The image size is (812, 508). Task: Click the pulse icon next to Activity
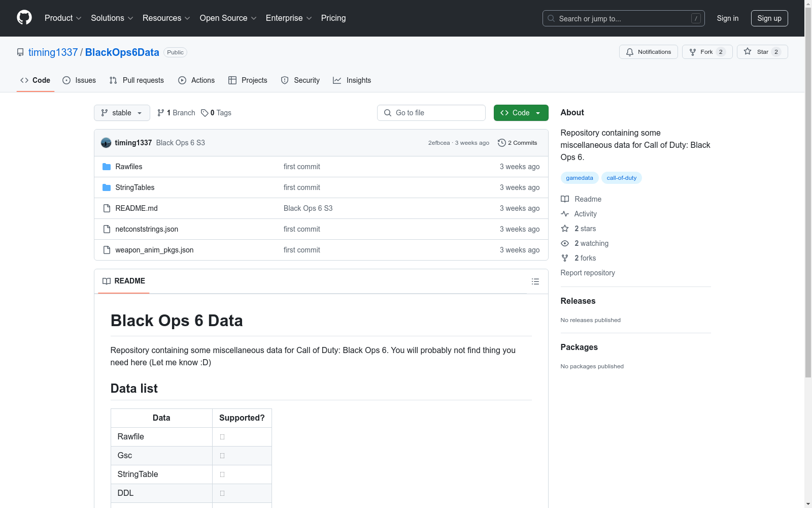point(565,214)
